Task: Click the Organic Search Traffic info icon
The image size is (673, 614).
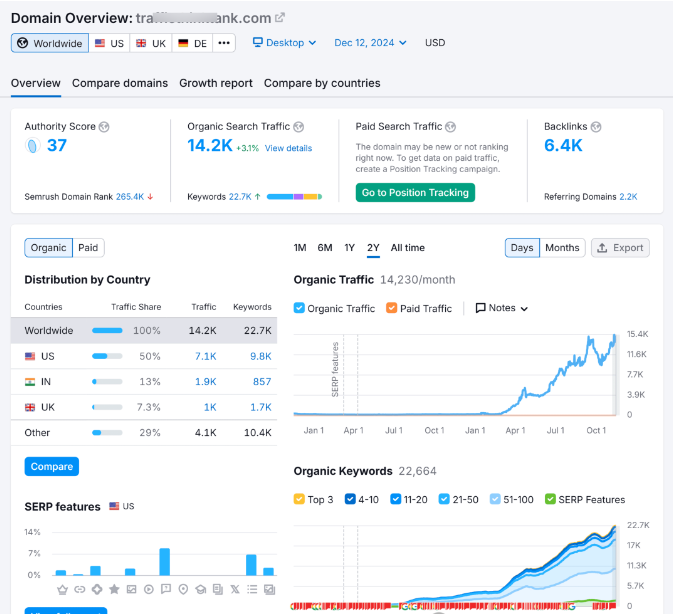Action: coord(299,127)
